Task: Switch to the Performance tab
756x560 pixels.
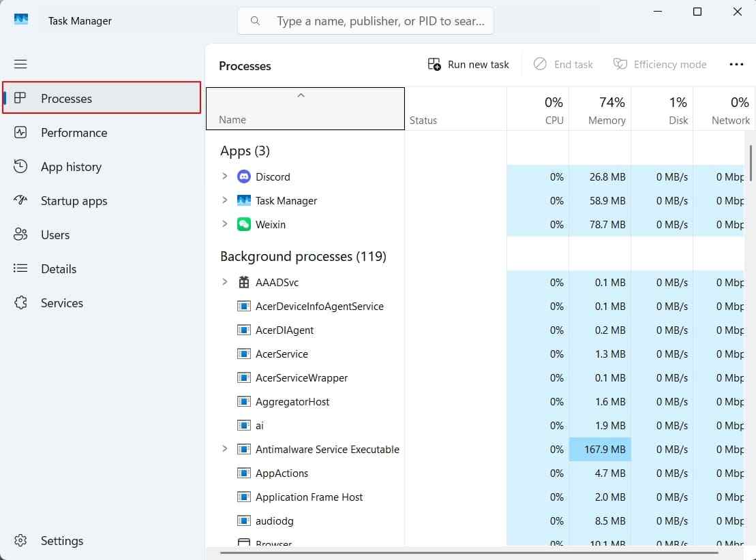Action: click(x=102, y=133)
